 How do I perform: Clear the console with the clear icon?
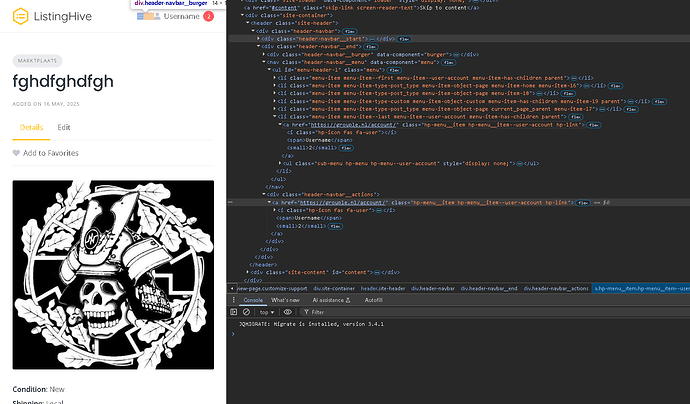point(246,312)
